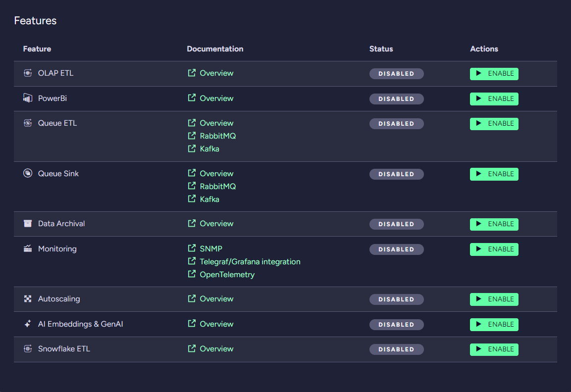Enable the Snowflake ETL feature

(x=494, y=349)
